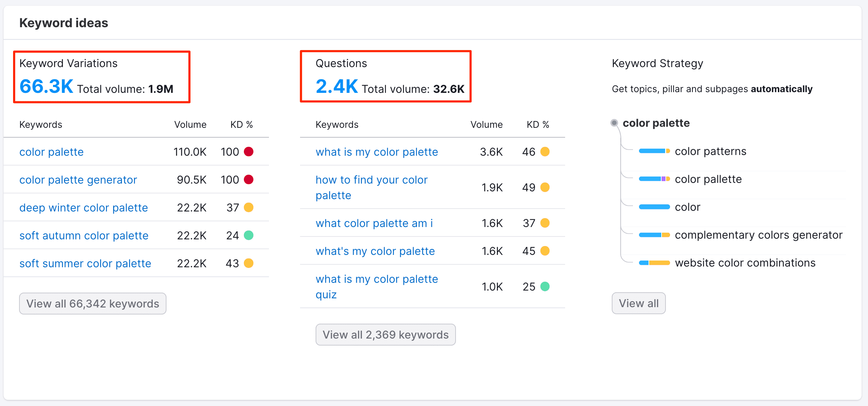The height and width of the screenshot is (406, 868).
Task: Click intent bar next to 'color patterns'
Action: click(654, 151)
